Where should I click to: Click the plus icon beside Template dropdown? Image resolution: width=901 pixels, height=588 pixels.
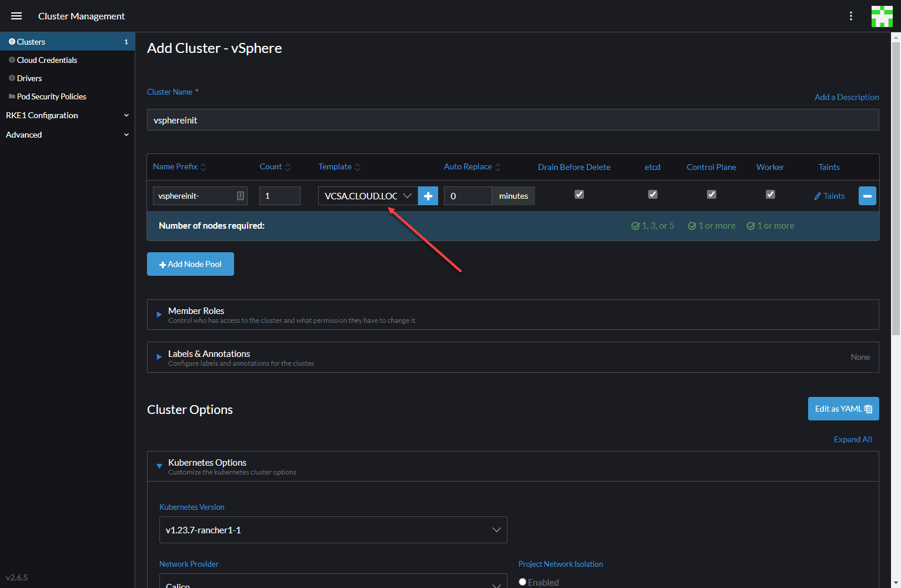(x=428, y=196)
